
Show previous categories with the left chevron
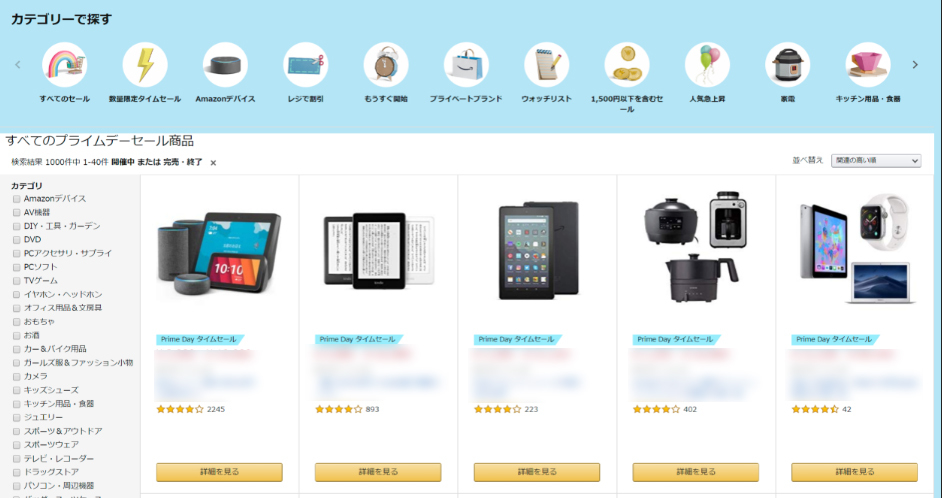pos(17,65)
